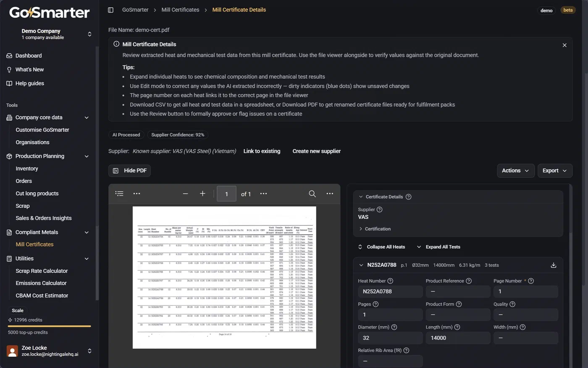Image resolution: width=588 pixels, height=368 pixels.
Task: Expand the Certification section
Action: pyautogui.click(x=375, y=229)
